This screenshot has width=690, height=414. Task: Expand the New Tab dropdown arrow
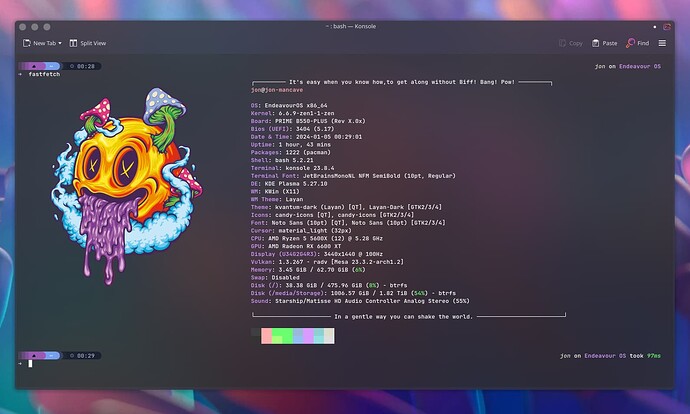coord(60,43)
